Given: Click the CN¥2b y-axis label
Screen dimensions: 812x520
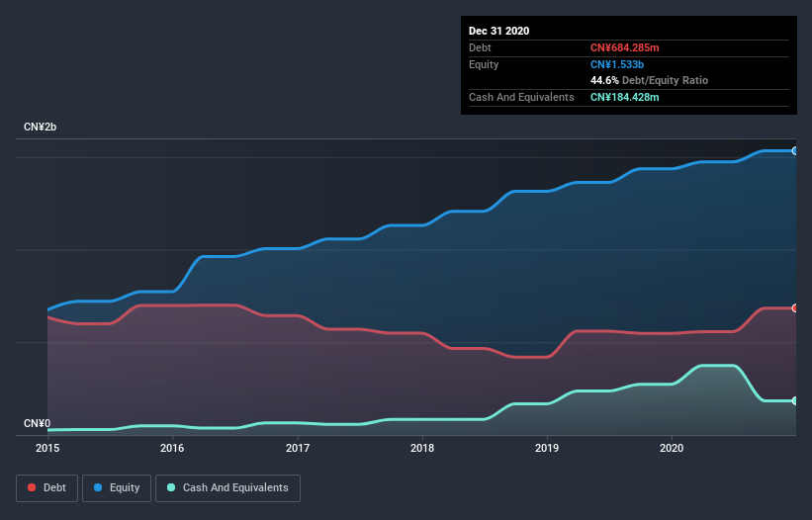Looking at the screenshot, I should pyautogui.click(x=40, y=128).
